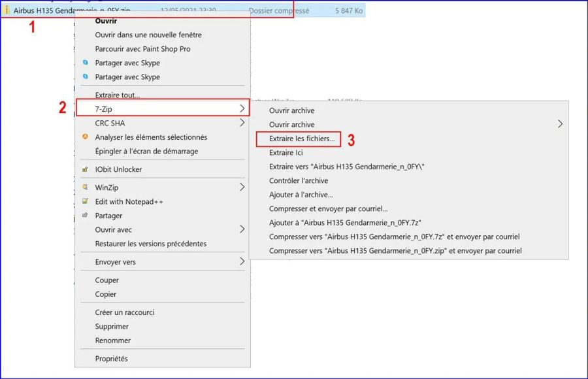Select Extraire vers "Airbus H135 Gendarmerie_n_0FY\"
588x379 pixels.
tap(346, 167)
